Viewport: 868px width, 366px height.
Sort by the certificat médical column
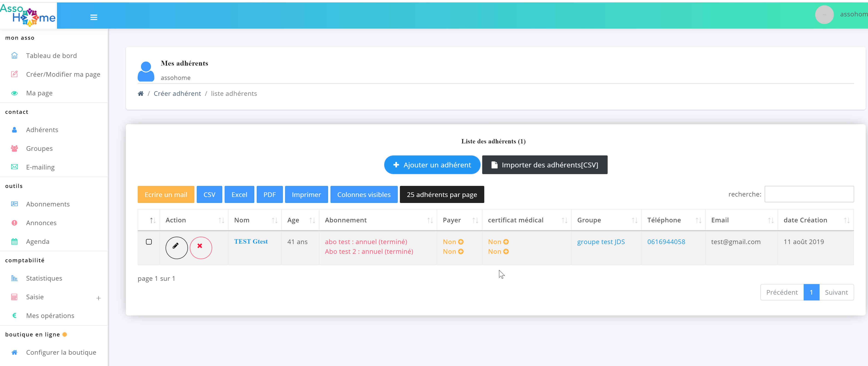pos(527,220)
